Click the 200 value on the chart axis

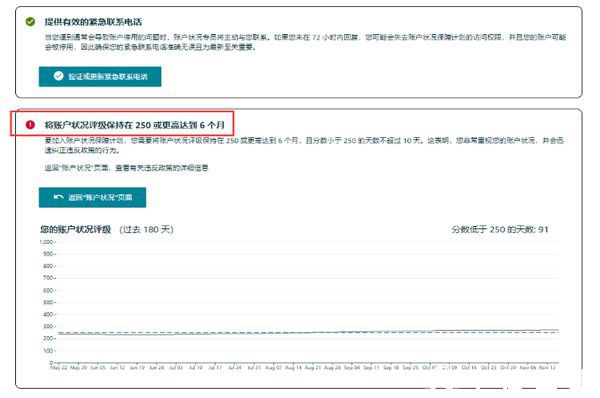[48, 339]
